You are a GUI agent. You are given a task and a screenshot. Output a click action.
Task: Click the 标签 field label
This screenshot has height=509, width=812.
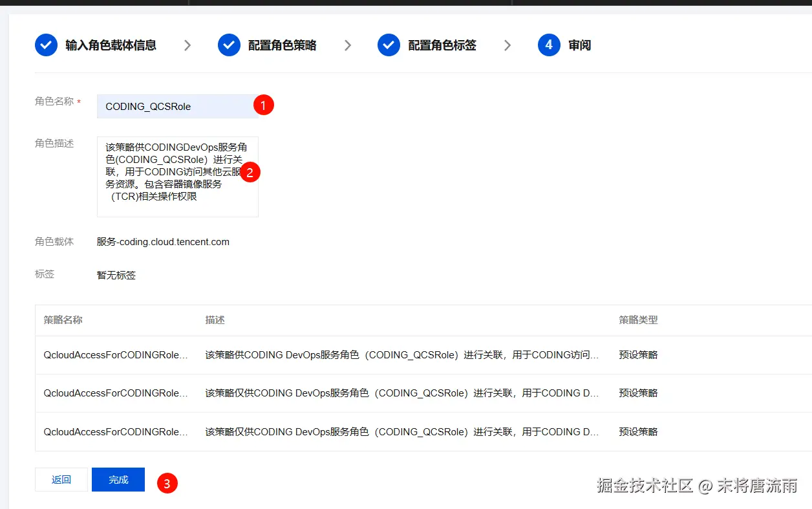point(45,274)
